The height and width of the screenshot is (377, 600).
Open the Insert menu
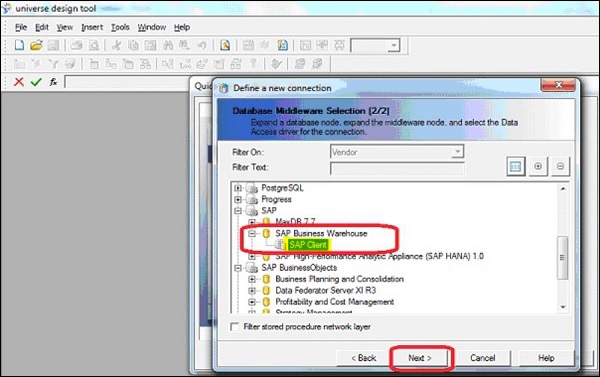coord(92,27)
